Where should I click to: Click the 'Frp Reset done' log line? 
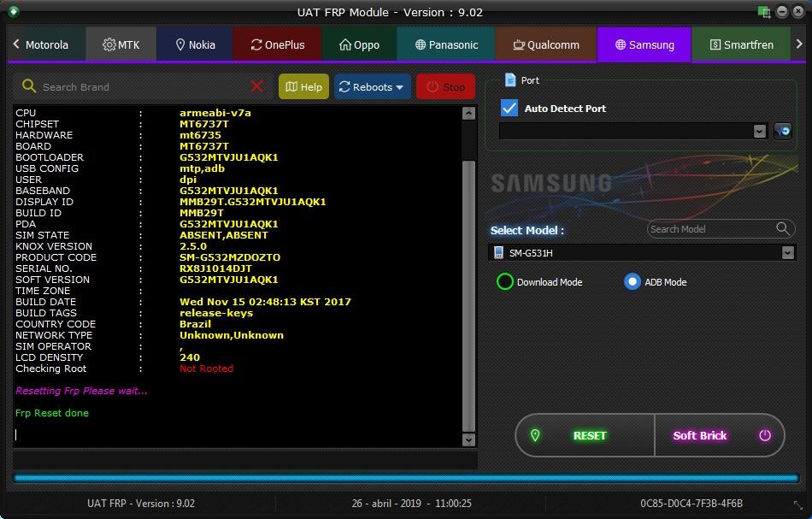tap(52, 413)
